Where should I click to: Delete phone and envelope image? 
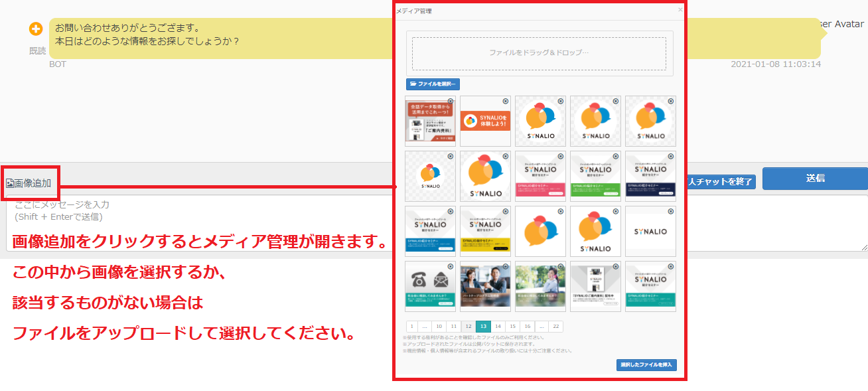pyautogui.click(x=450, y=266)
